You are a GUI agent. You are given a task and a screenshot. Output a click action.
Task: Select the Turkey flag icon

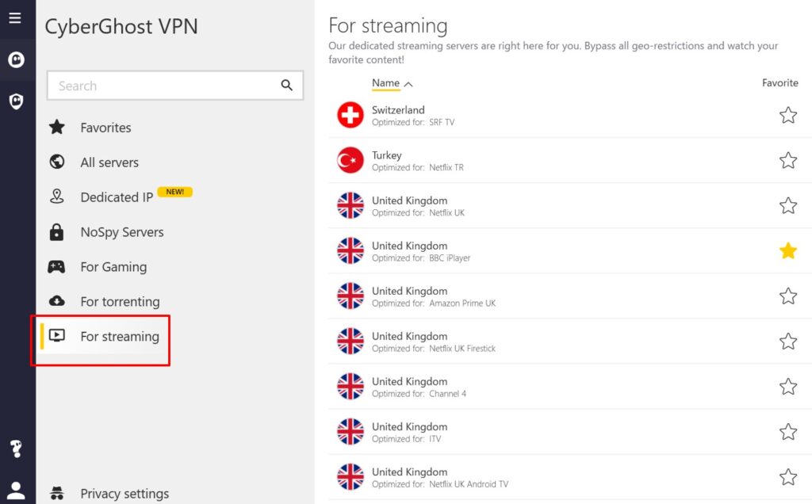(350, 161)
